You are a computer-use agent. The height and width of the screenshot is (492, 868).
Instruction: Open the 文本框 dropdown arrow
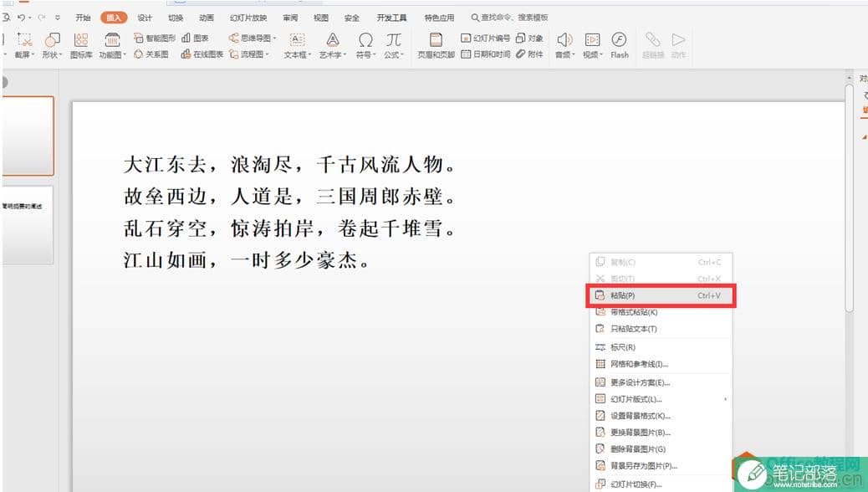[309, 55]
